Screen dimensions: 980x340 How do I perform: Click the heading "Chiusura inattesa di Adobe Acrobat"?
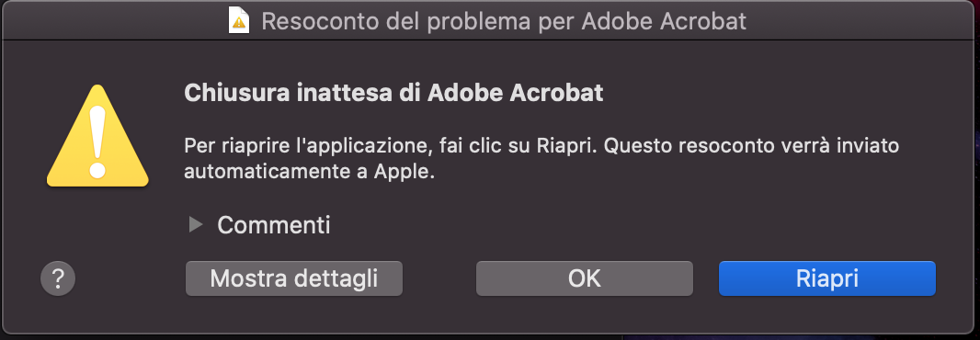pyautogui.click(x=393, y=93)
